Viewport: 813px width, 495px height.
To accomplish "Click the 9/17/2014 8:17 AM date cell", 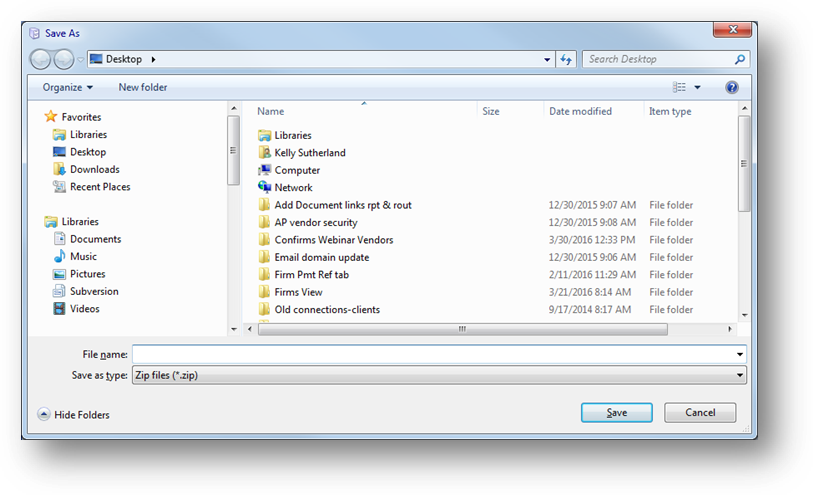I will [x=590, y=309].
